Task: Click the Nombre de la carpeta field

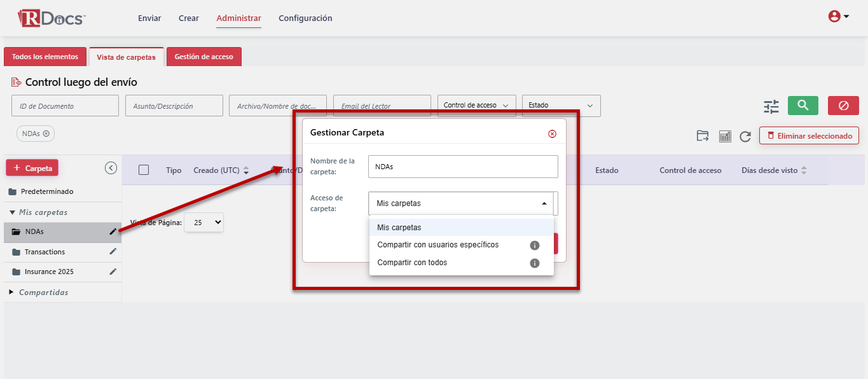Action: pos(462,167)
